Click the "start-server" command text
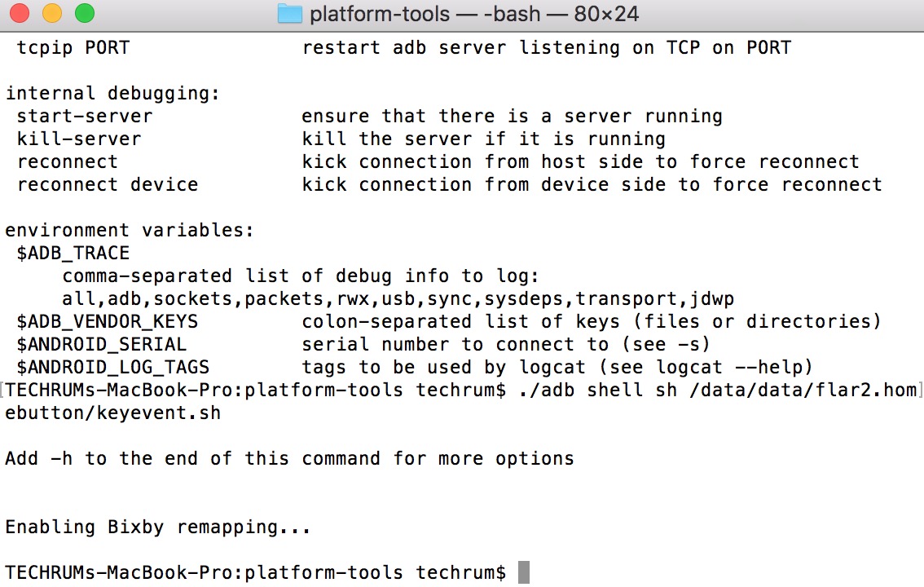Screen dimensions: 924x587 click(x=84, y=116)
